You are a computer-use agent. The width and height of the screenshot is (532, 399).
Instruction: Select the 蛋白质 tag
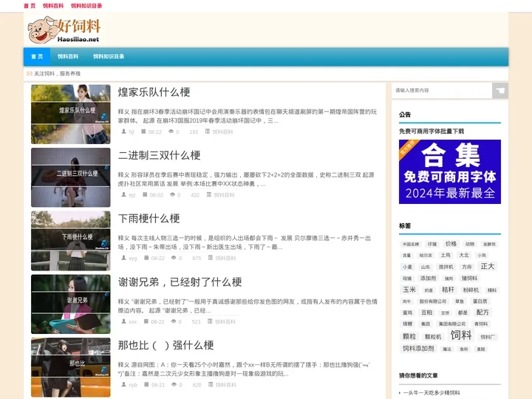(x=480, y=301)
